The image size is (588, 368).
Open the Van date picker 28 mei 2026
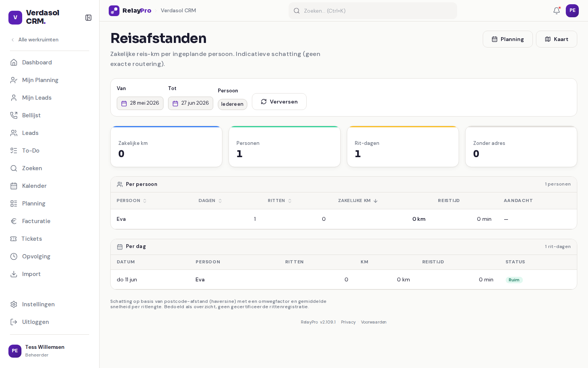tap(140, 103)
